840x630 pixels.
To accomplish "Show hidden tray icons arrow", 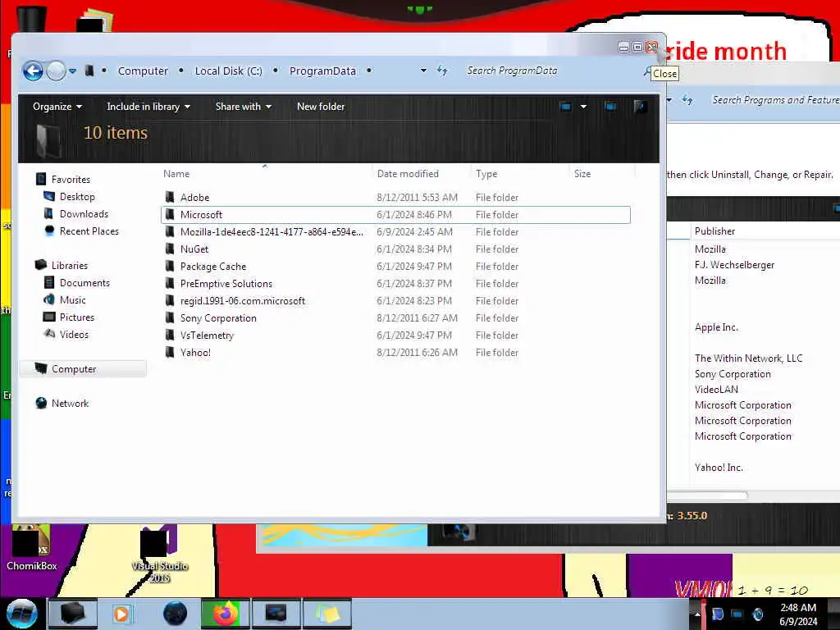I will [697, 614].
